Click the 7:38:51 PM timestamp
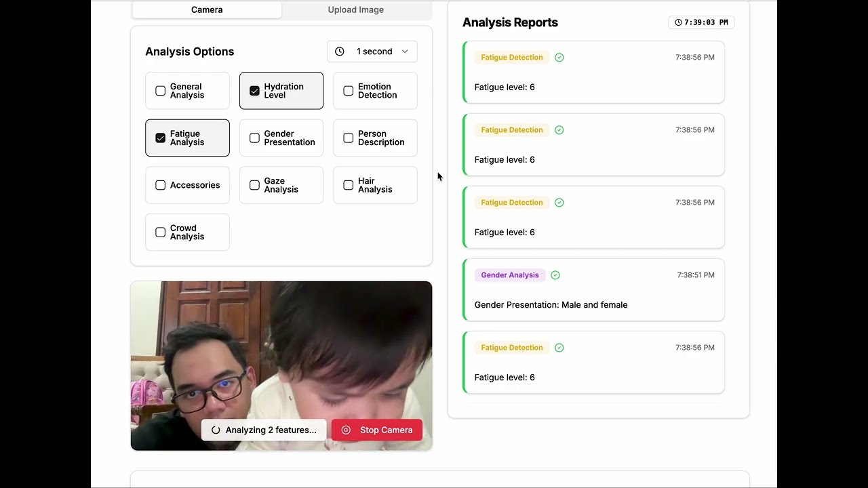Image resolution: width=868 pixels, height=488 pixels. tap(696, 275)
